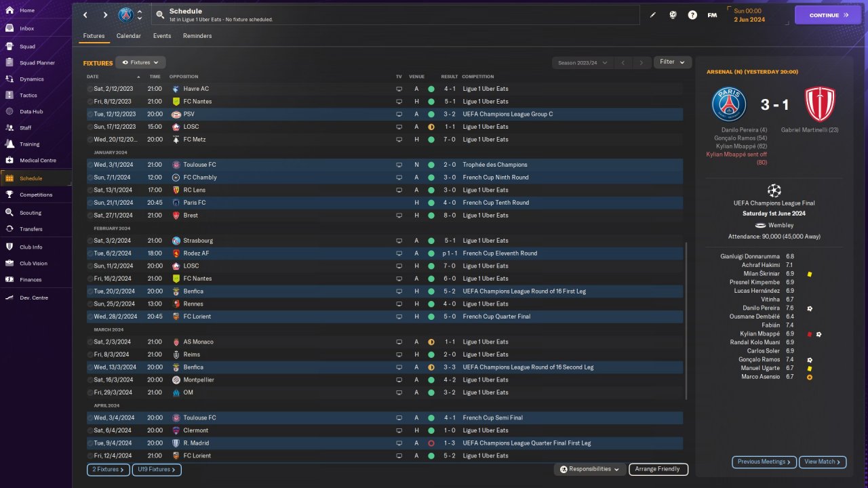Select the PSV Champions League fixture

384,114
